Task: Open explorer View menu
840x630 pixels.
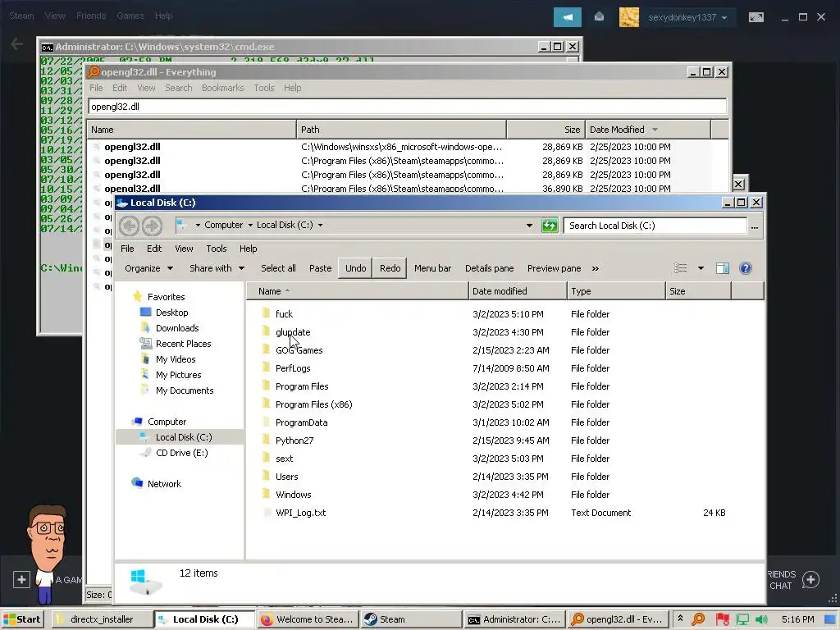Action: click(x=184, y=249)
